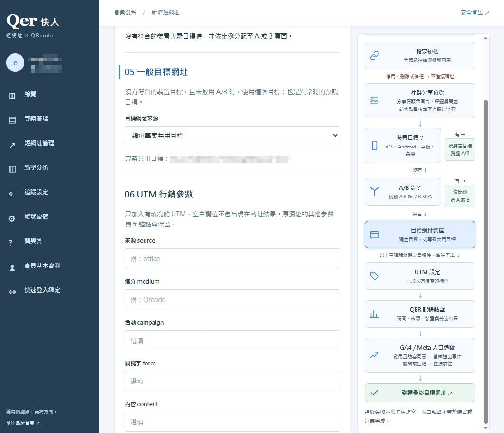Click the 會員基本資料 person icon
504x433 pixels.
pos(12,267)
